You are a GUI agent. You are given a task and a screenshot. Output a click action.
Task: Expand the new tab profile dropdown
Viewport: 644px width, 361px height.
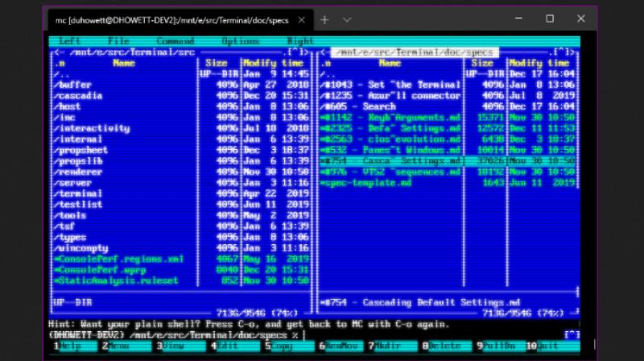click(347, 19)
